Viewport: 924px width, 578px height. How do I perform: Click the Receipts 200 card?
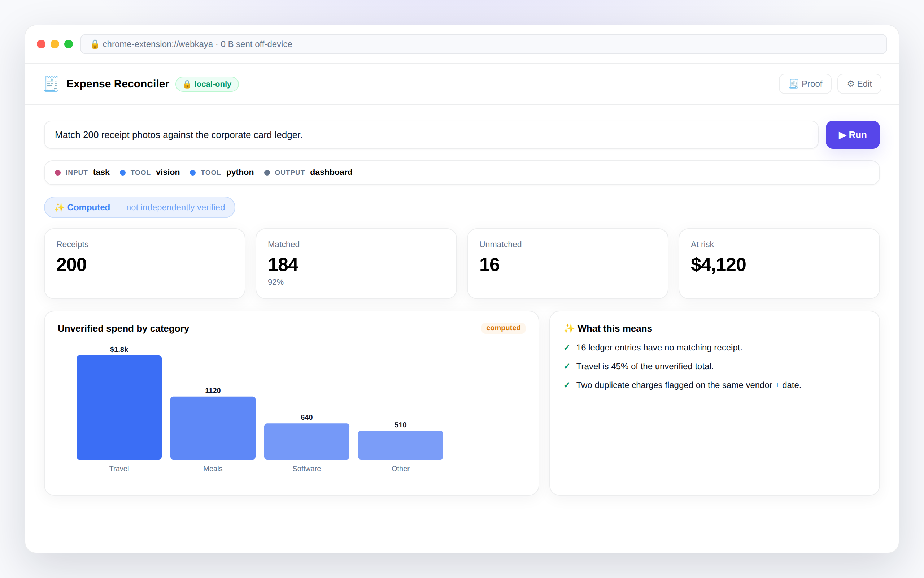(x=145, y=264)
